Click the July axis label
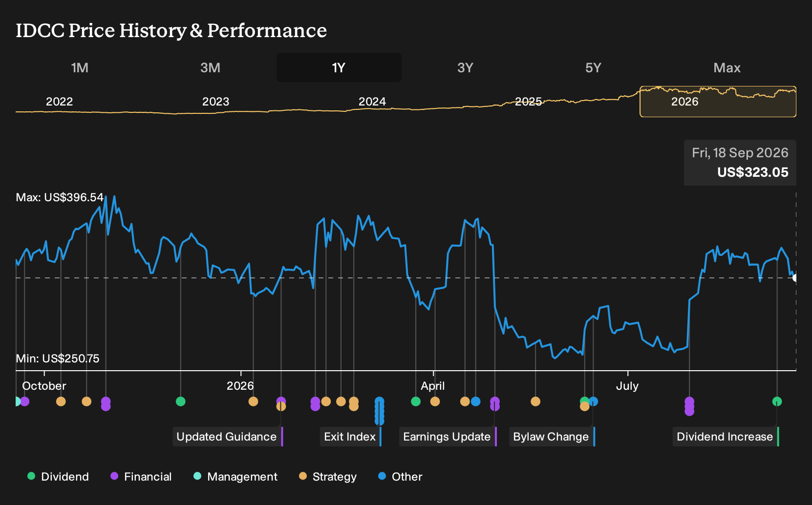 tap(627, 386)
